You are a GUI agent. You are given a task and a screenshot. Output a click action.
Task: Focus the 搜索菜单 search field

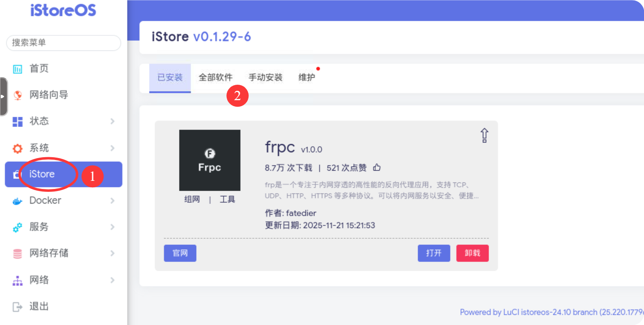(x=64, y=43)
